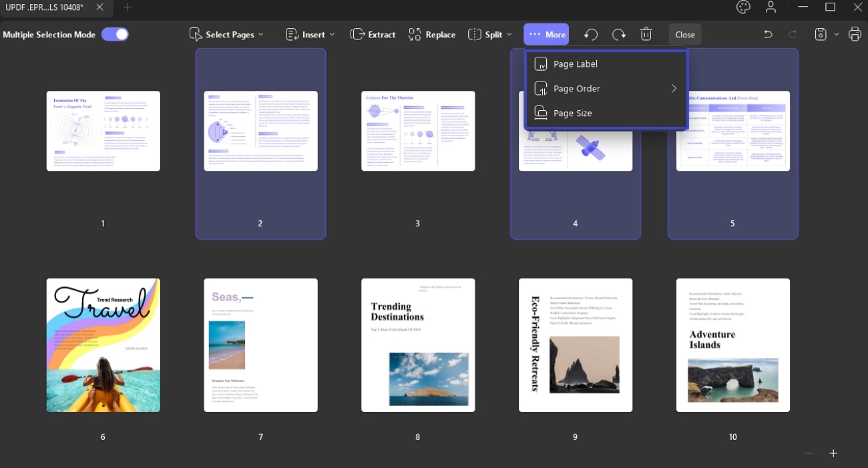Rotate selected pages counterclockwise

[590, 34]
